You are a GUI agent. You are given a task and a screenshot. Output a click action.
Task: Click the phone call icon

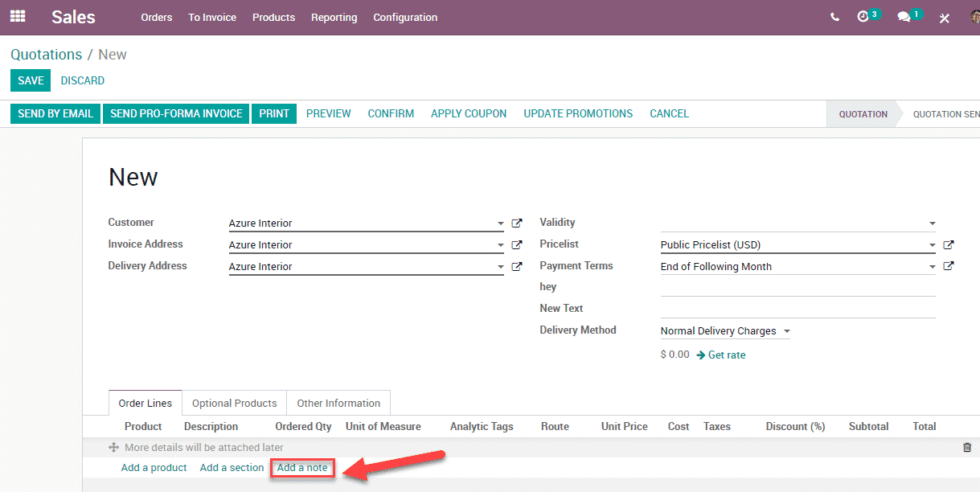coord(834,17)
